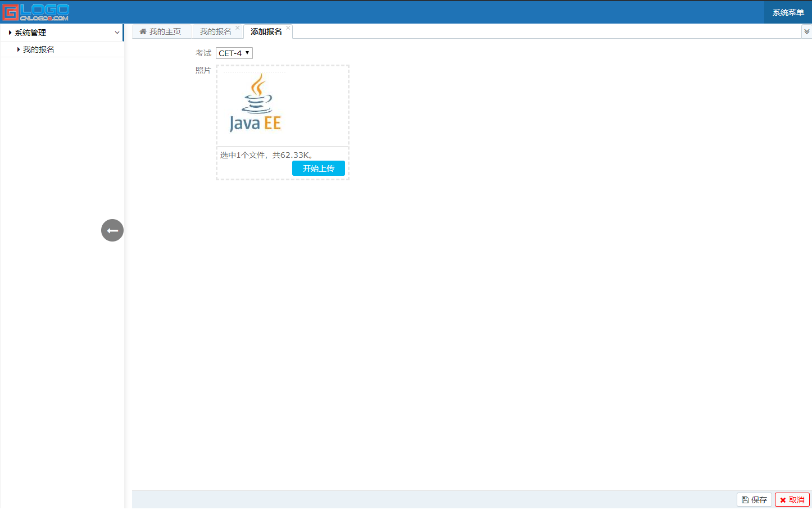Viewport: 812px width, 510px height.
Task: Switch to the 我的主页 tab
Action: (162, 31)
